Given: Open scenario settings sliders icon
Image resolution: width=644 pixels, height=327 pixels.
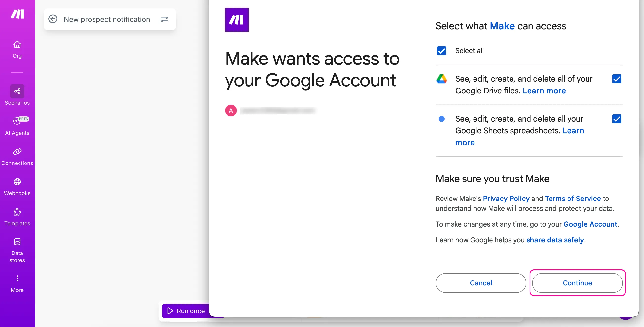Looking at the screenshot, I should (x=164, y=19).
